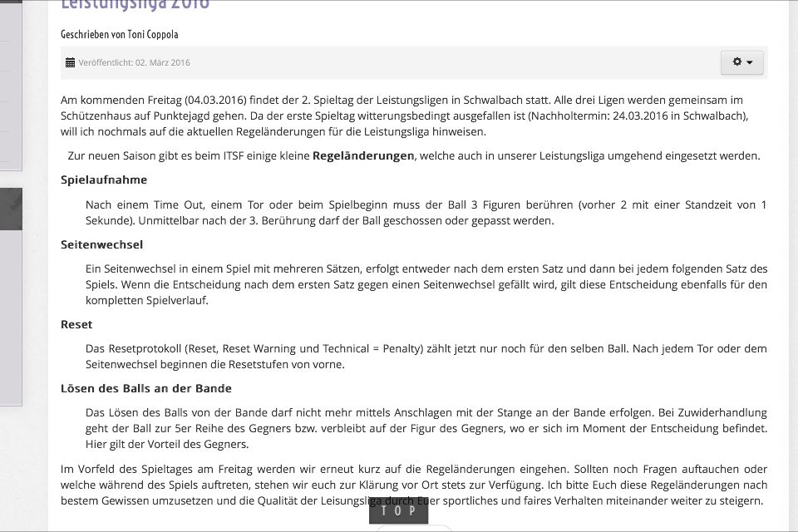The image size is (798, 532).
Task: Click the paragraph explaining the Resetprotokoll
Action: point(426,357)
